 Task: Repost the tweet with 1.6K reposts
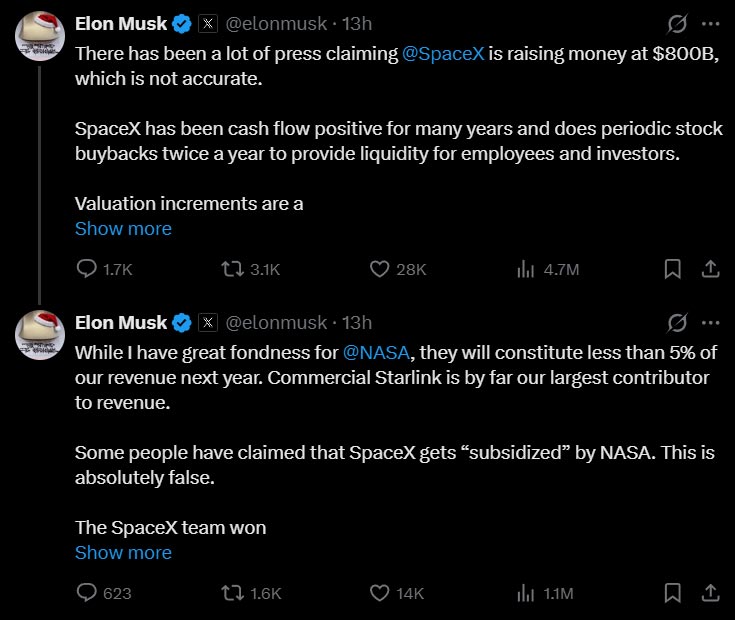pos(233,593)
